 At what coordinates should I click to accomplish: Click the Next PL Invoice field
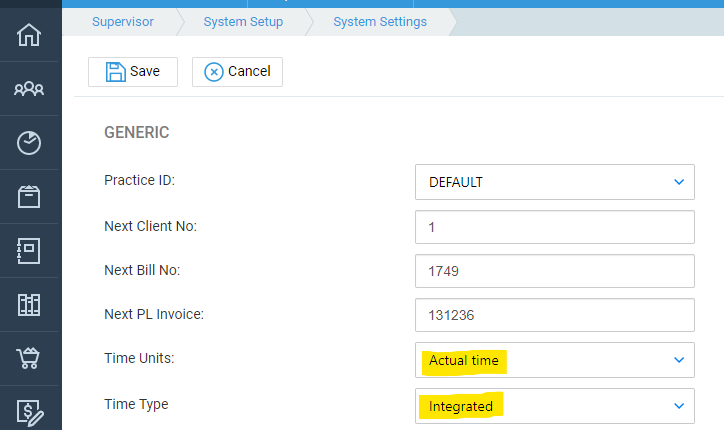555,315
